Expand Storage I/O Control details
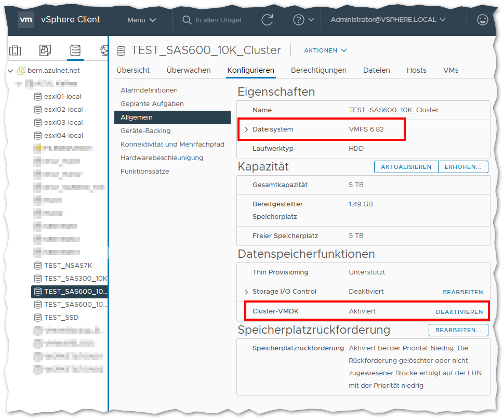The image size is (504, 420). click(246, 292)
